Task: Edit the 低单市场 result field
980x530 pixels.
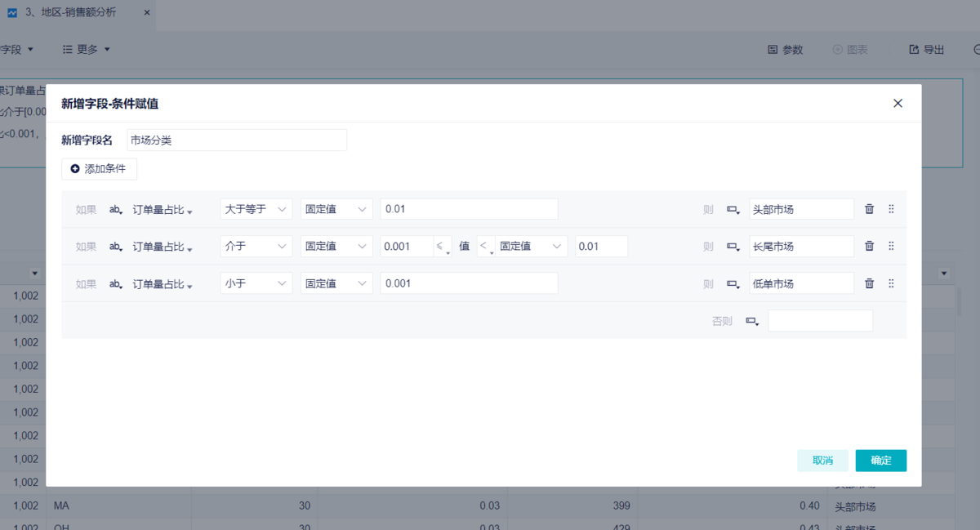Action: pyautogui.click(x=801, y=283)
